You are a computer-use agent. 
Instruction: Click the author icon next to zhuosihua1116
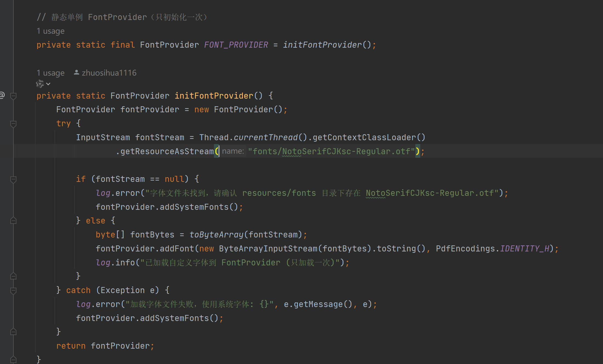coord(76,73)
